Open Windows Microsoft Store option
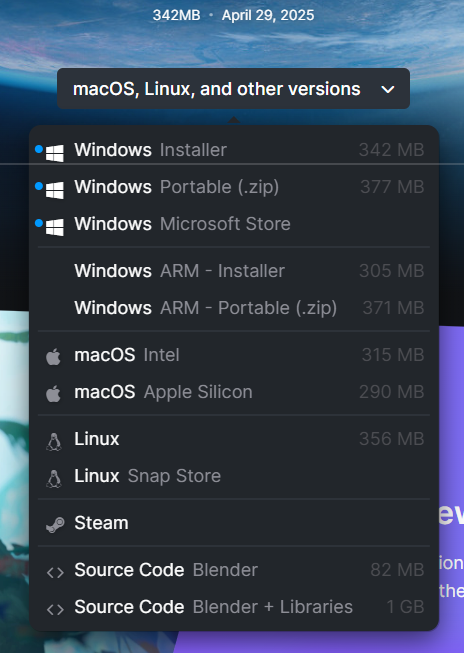Screen dimensions: 464x653 click(x=234, y=224)
